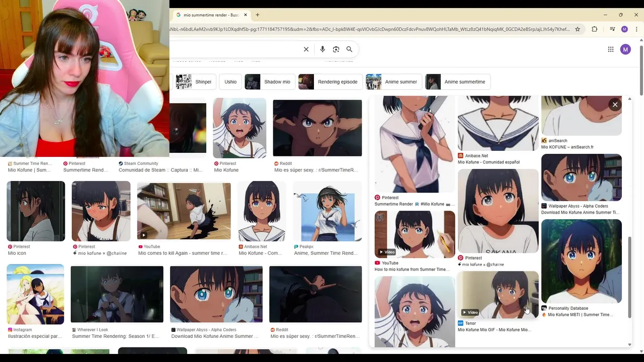Select the Rendering episode filter chip

coord(330,82)
